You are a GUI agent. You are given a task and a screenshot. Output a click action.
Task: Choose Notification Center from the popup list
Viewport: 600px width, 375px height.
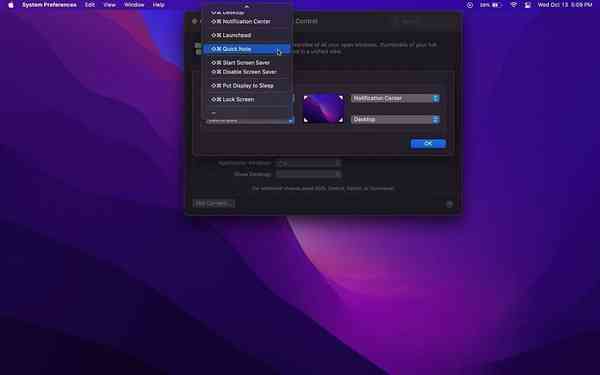coord(247,21)
